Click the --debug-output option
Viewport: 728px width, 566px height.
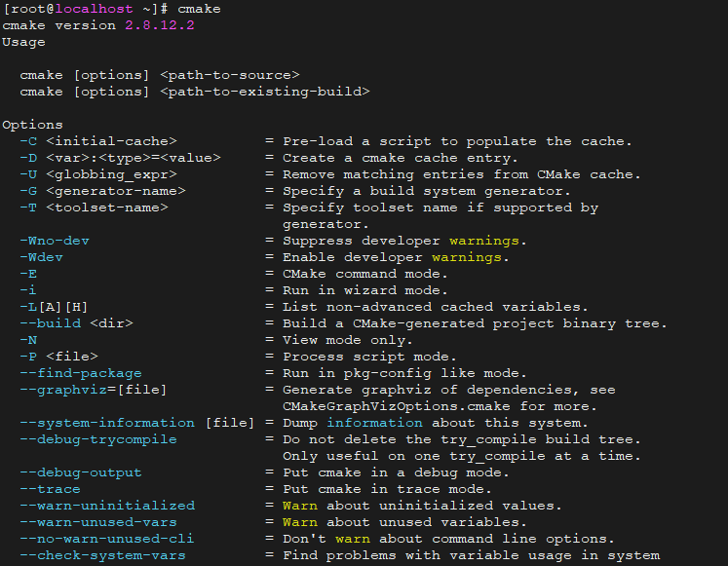pos(81,472)
